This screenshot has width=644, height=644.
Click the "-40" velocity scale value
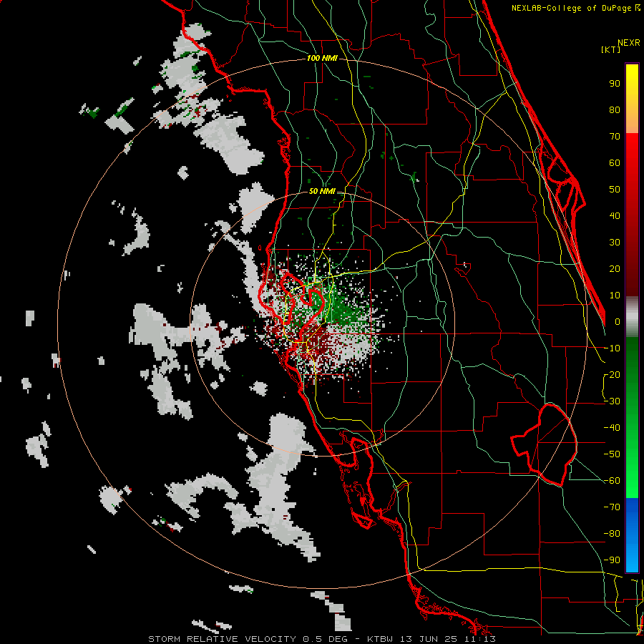[x=612, y=428]
